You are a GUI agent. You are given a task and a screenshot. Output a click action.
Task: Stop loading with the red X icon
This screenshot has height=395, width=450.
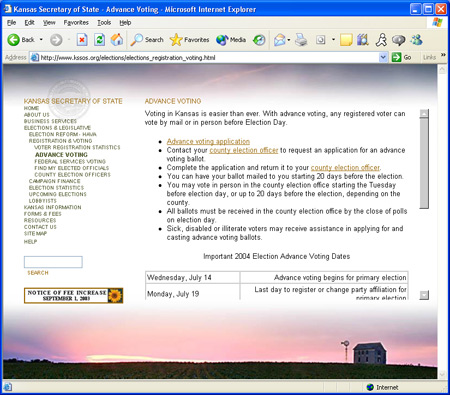tap(82, 40)
